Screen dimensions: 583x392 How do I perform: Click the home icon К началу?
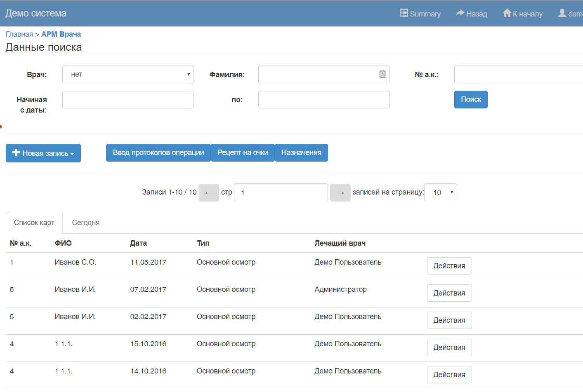point(507,13)
